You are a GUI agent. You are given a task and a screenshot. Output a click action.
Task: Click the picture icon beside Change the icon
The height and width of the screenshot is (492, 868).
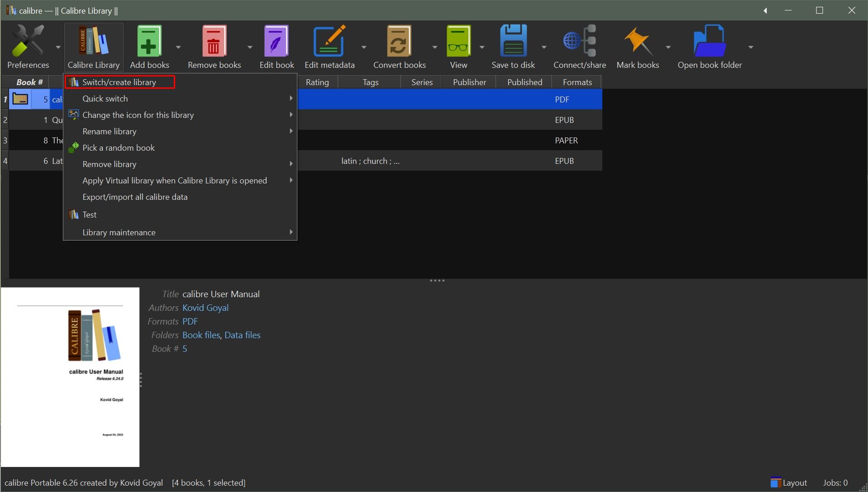(x=73, y=115)
